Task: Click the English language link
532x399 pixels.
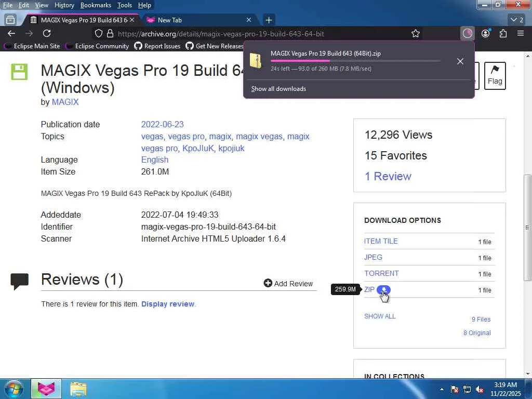Action: [154, 159]
